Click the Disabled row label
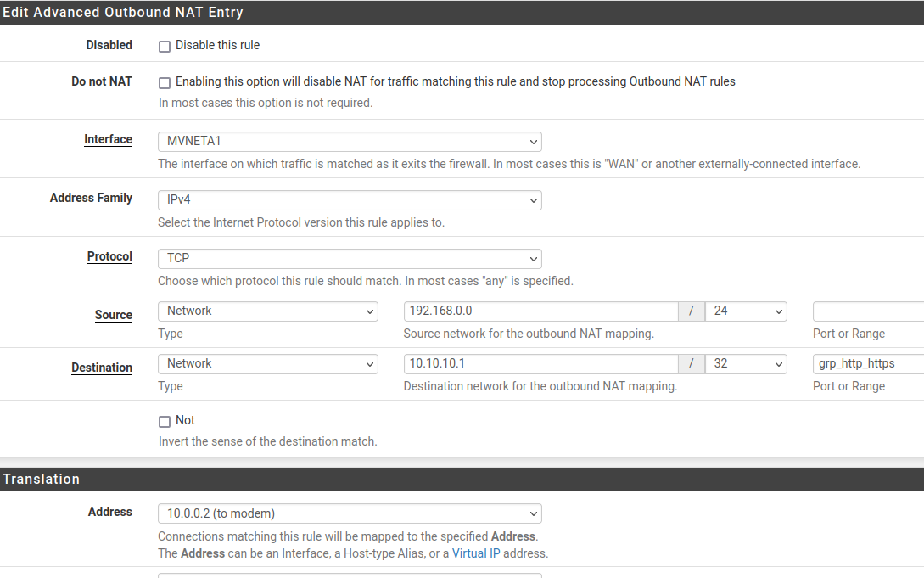Image resolution: width=924 pixels, height=578 pixels. click(x=109, y=45)
